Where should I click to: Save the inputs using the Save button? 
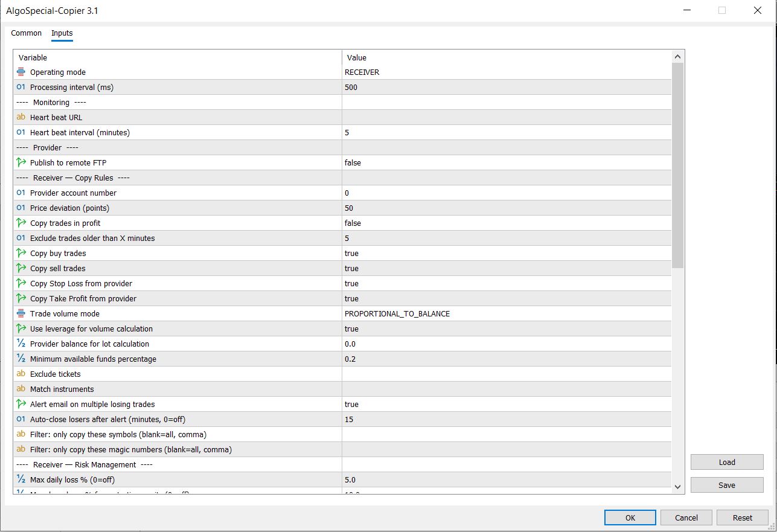tap(727, 486)
